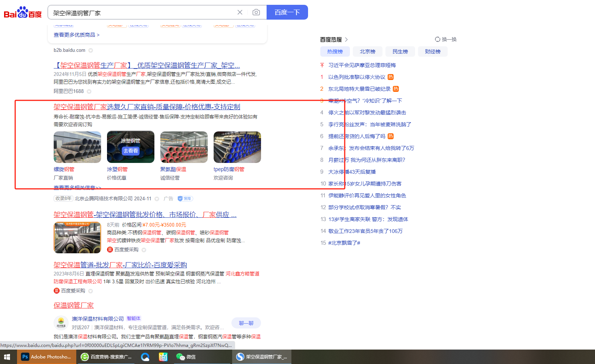The width and height of the screenshot is (595, 364).
Task: Select 热搜榜 tab
Action: (335, 51)
